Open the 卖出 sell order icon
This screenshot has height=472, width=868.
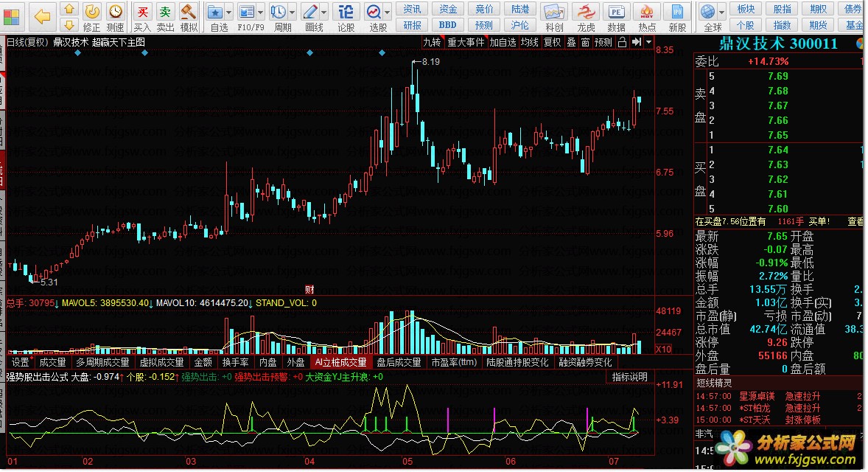pos(165,12)
